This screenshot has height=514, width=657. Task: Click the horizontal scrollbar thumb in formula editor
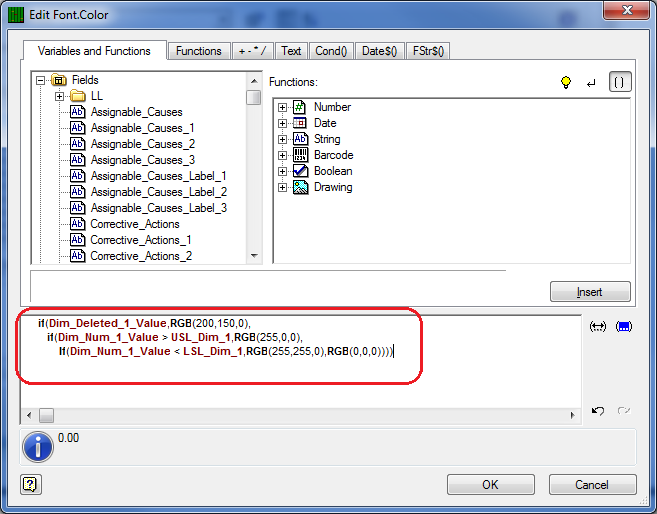pyautogui.click(x=46, y=416)
